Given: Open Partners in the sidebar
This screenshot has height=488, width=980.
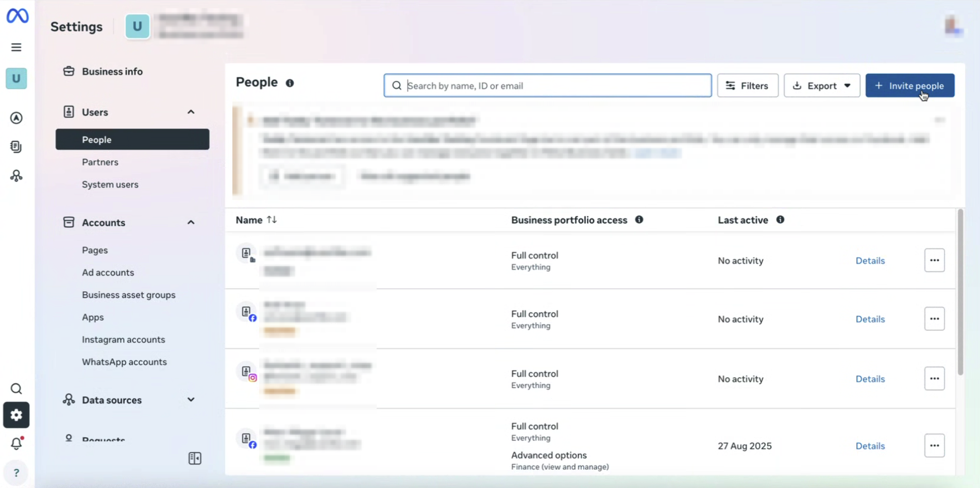Looking at the screenshot, I should pos(100,162).
